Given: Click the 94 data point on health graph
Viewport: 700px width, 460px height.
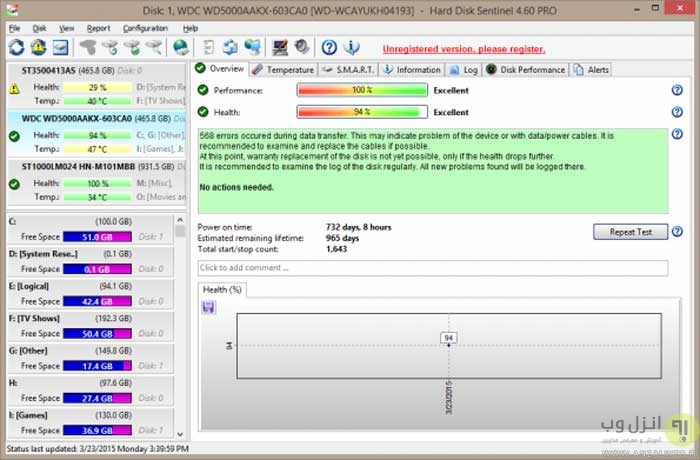Looking at the screenshot, I should click(449, 345).
